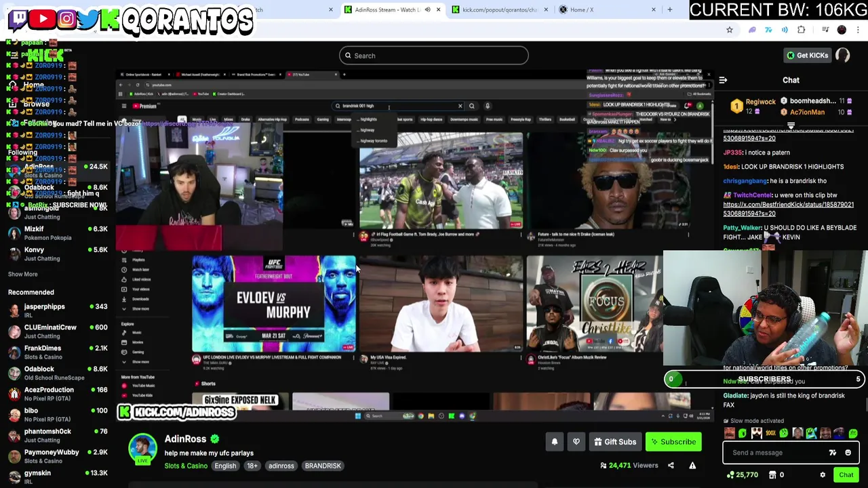Open Mizkif channel in sidebar
This screenshot has height=488, width=868.
tap(58, 233)
